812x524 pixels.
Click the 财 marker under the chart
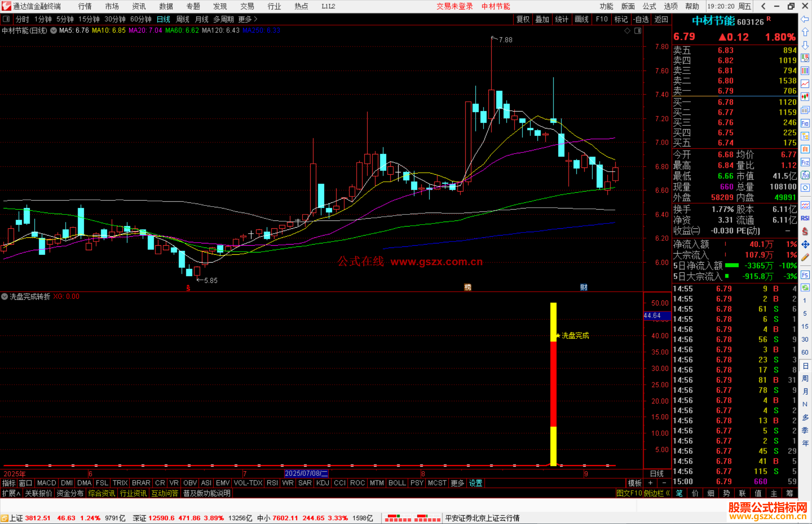coord(583,287)
